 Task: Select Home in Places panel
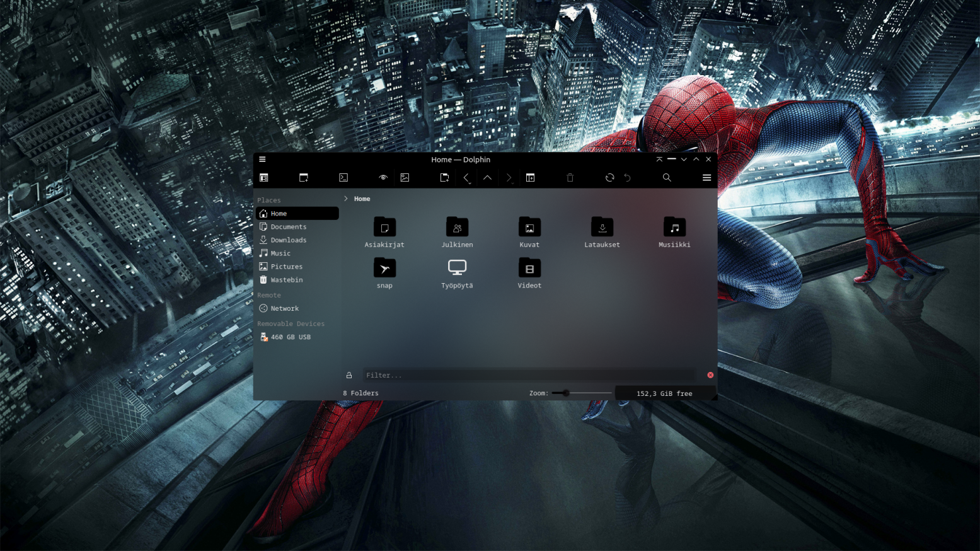[x=297, y=214]
